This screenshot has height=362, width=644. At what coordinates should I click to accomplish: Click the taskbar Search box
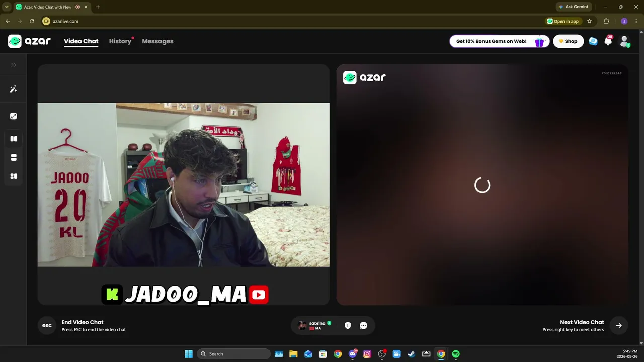coord(233,354)
